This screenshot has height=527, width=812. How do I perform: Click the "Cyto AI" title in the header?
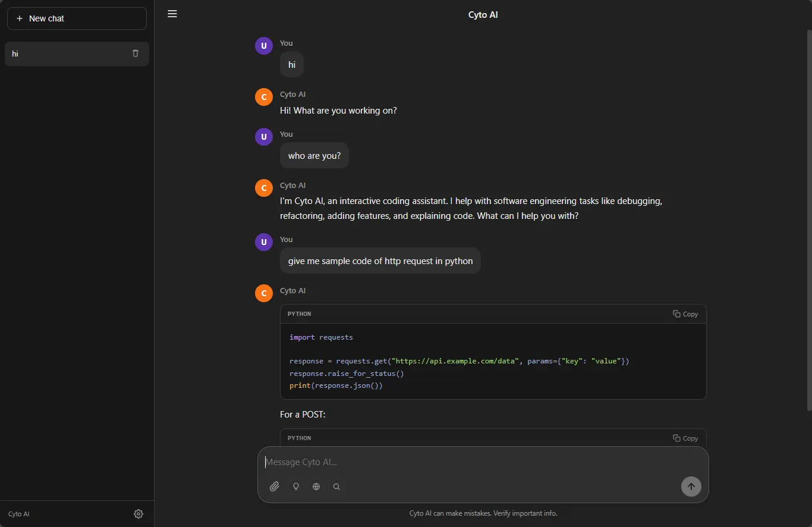483,15
